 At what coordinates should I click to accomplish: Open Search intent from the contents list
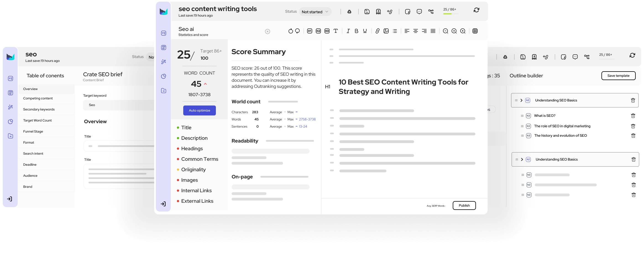tap(33, 153)
